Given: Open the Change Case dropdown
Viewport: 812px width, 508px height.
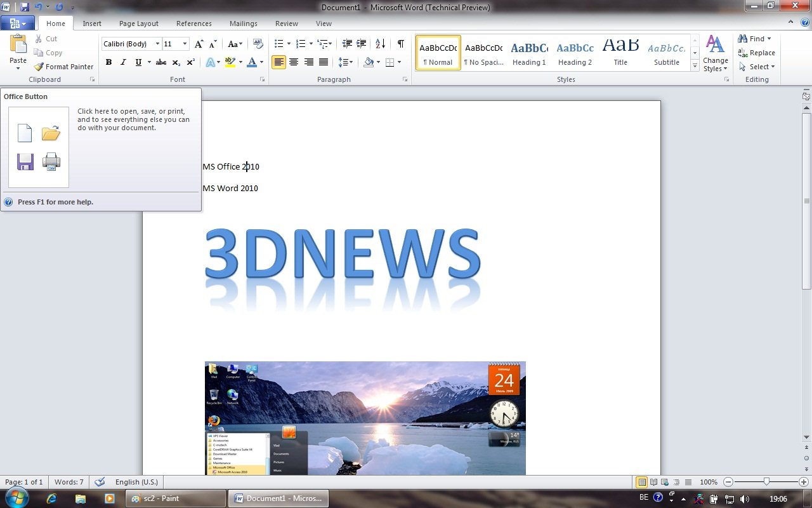Looking at the screenshot, I should coord(235,44).
